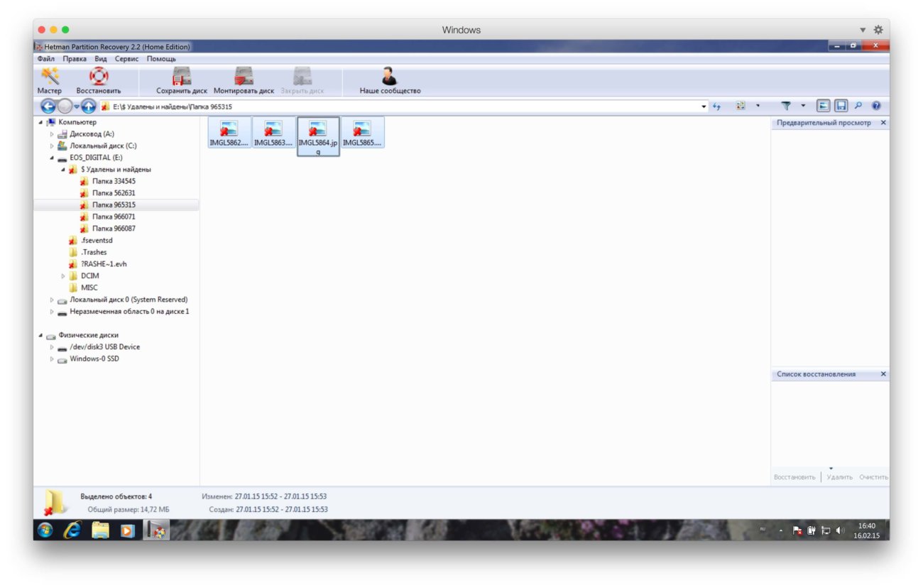The width and height of the screenshot is (923, 588).
Task: Open the address bar path dropdown
Action: click(704, 106)
